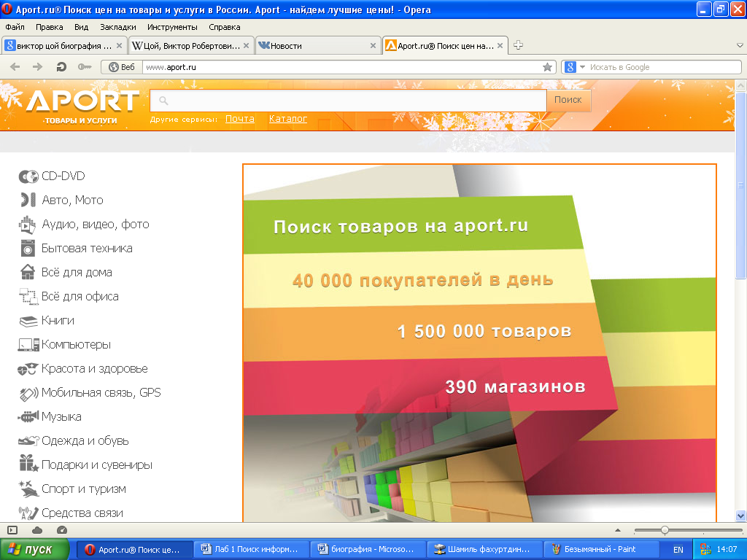This screenshot has width=747, height=560.
Task: Open the Вид menu
Action: point(82,27)
